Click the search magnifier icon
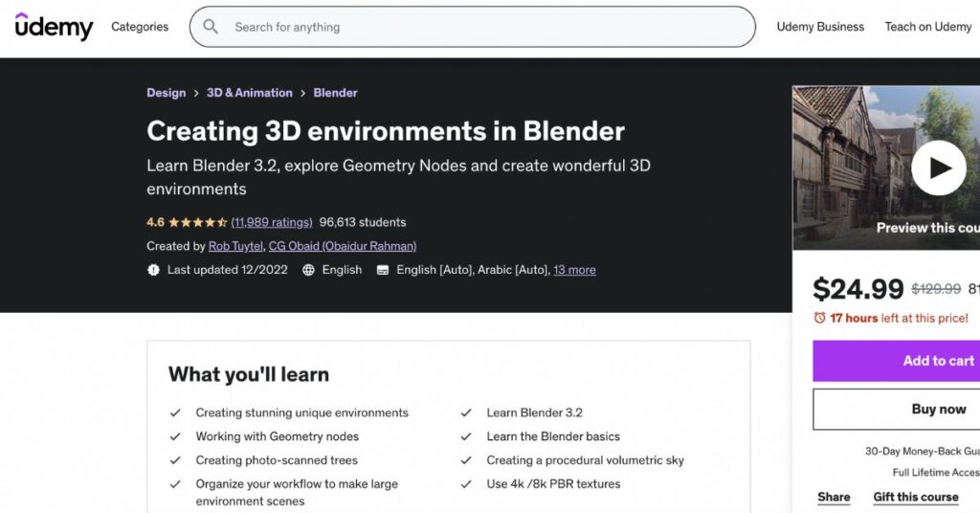Screen dimensions: 980x513 point(211,27)
